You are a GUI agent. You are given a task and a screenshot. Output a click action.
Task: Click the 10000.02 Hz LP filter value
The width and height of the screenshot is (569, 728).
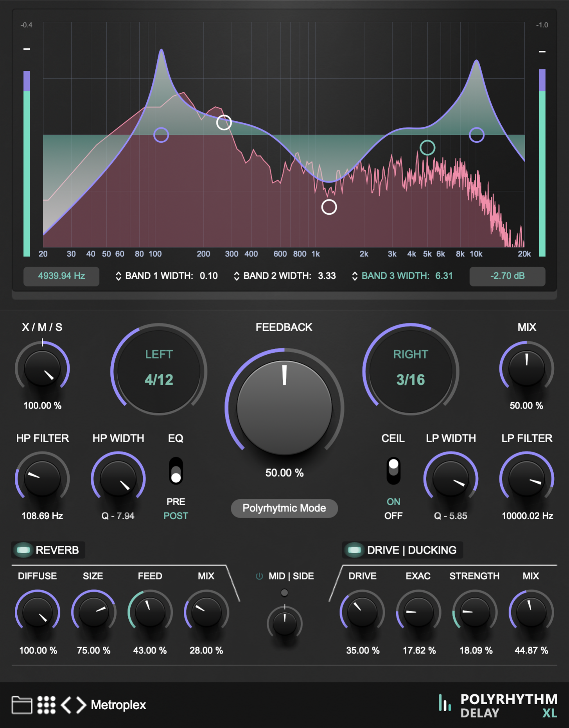pyautogui.click(x=528, y=516)
